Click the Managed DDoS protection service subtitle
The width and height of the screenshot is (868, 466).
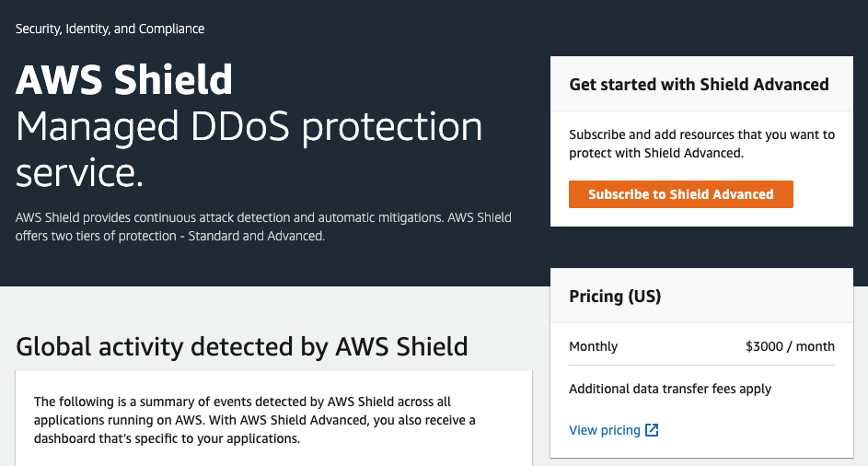click(249, 127)
